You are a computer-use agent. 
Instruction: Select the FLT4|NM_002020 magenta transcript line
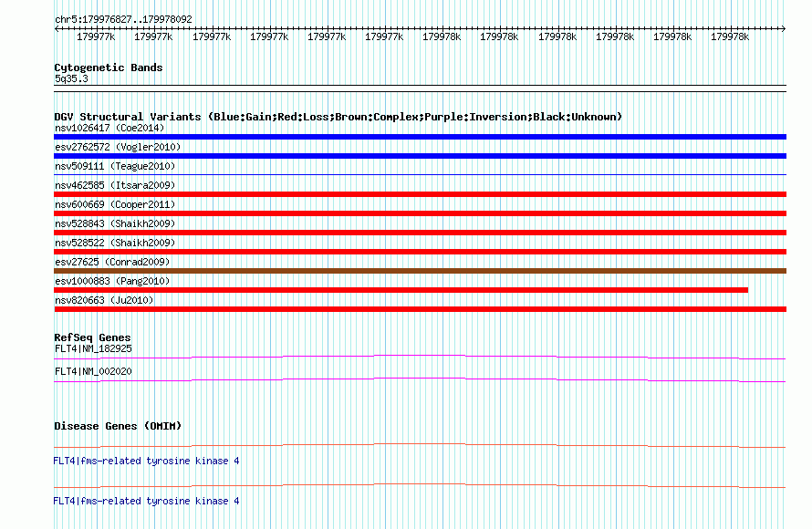coord(420,379)
